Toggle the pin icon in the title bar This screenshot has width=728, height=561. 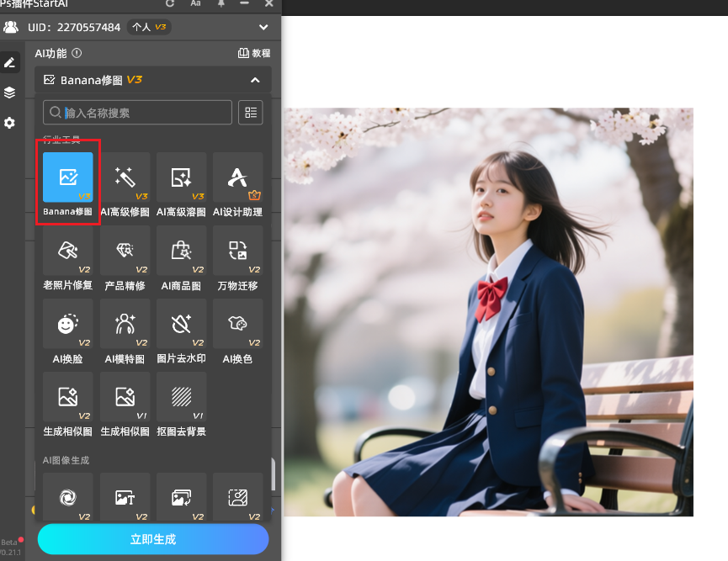click(221, 3)
